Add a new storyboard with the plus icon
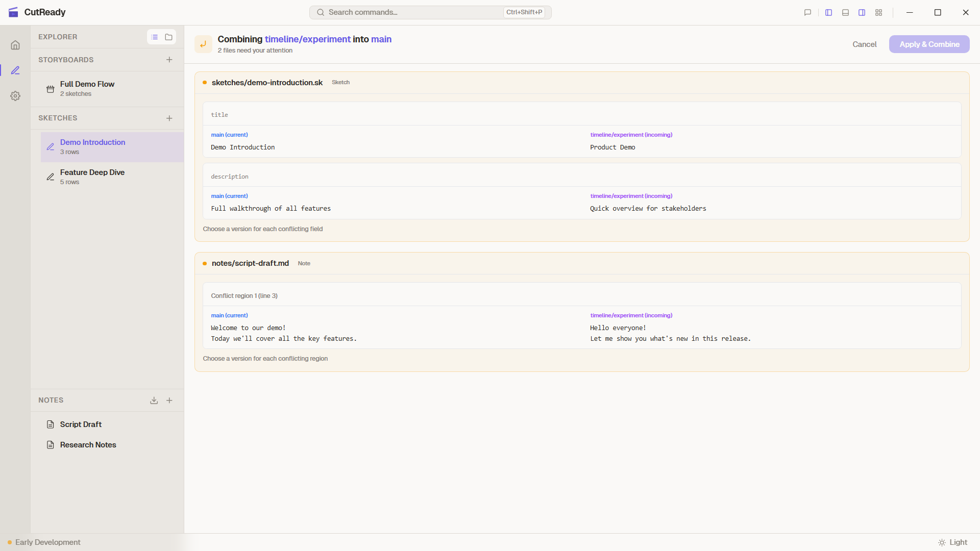Image resolution: width=980 pixels, height=551 pixels. [x=169, y=60]
